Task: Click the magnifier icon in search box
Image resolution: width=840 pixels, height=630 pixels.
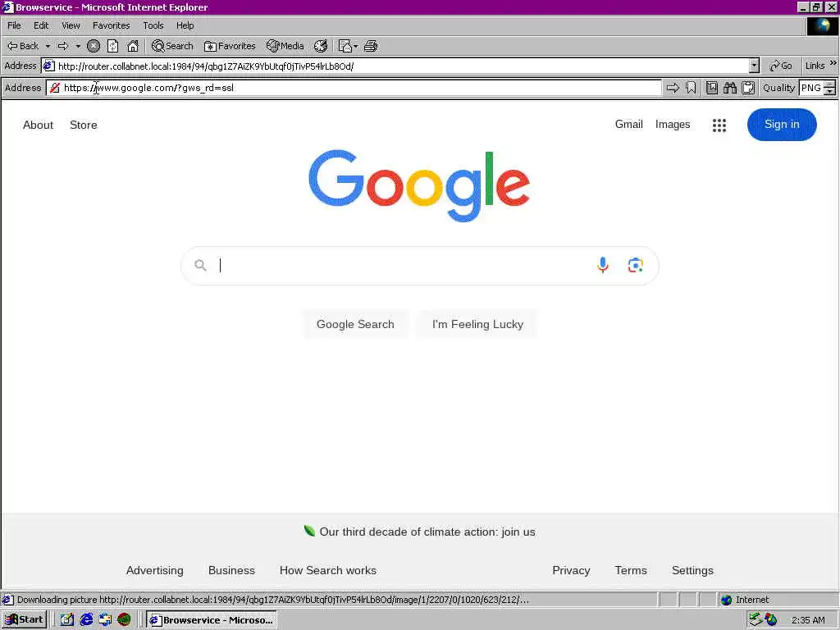Action: click(x=200, y=265)
